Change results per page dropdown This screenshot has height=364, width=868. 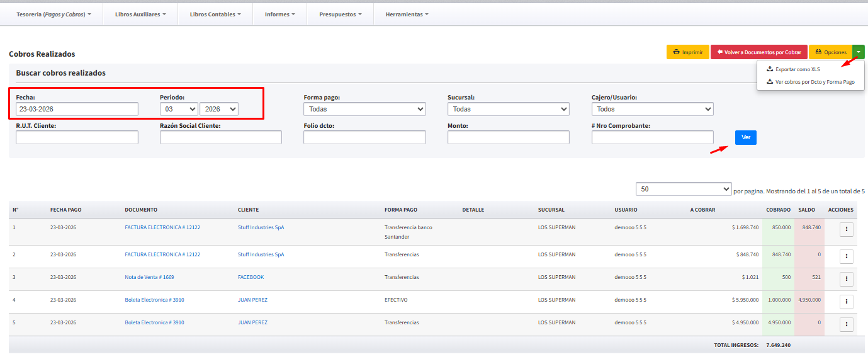click(x=683, y=189)
